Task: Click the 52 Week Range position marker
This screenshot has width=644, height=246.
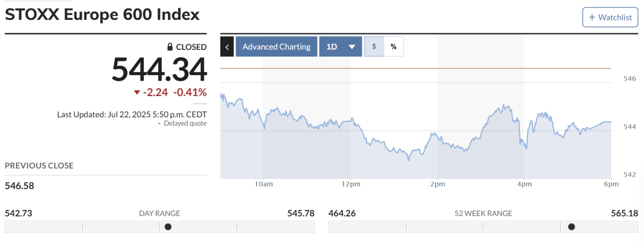Action: click(x=572, y=227)
